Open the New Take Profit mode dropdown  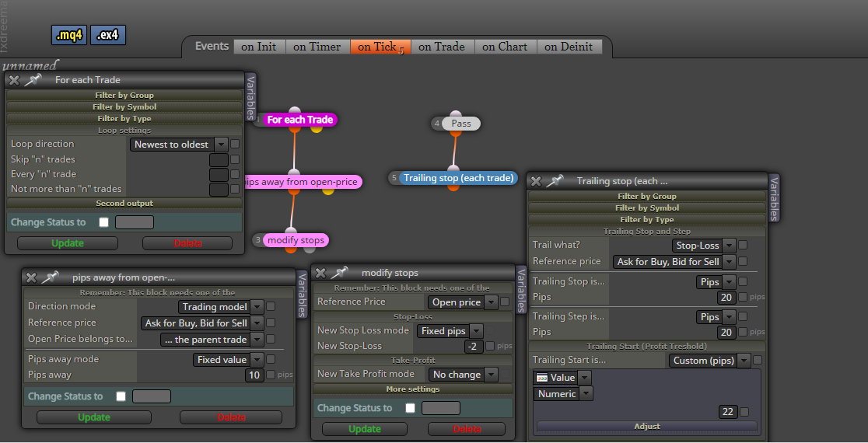tap(464, 375)
